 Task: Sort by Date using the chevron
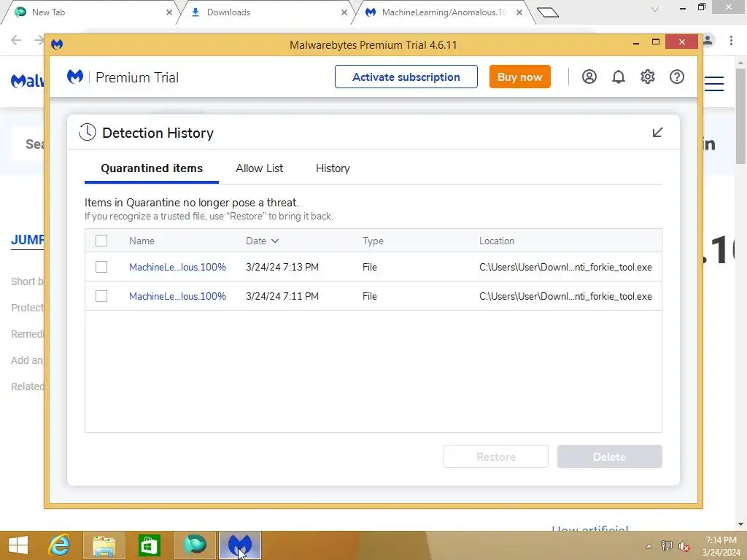[275, 241]
